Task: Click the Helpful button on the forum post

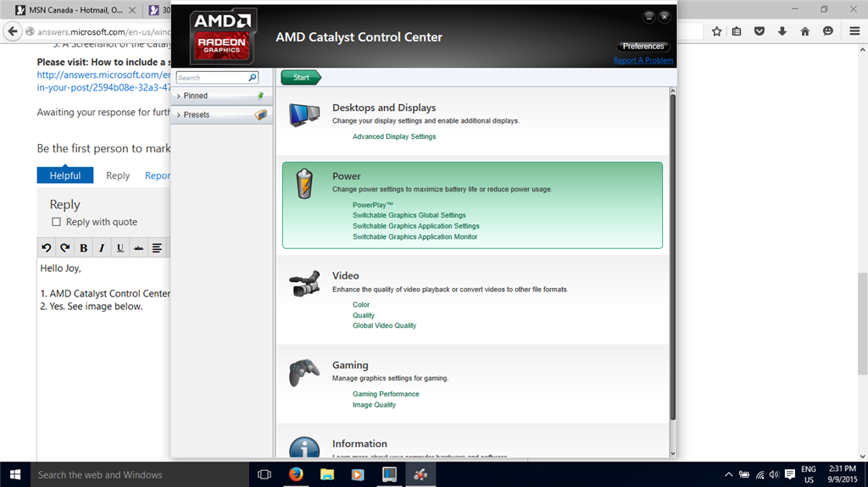Action: [x=64, y=174]
